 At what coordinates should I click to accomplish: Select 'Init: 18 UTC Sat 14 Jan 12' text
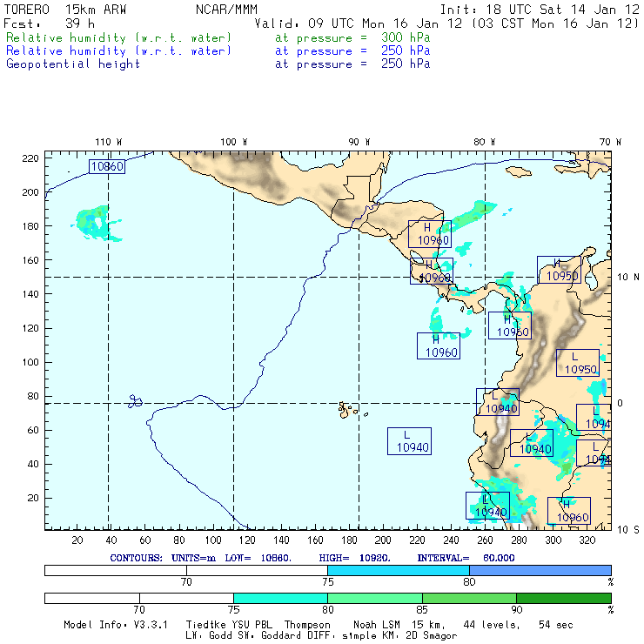540,10
